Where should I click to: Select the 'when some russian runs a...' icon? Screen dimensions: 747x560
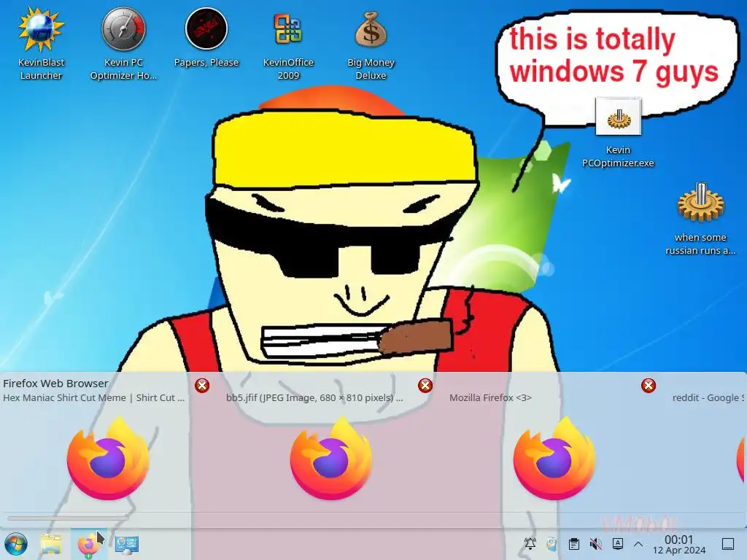(x=700, y=219)
